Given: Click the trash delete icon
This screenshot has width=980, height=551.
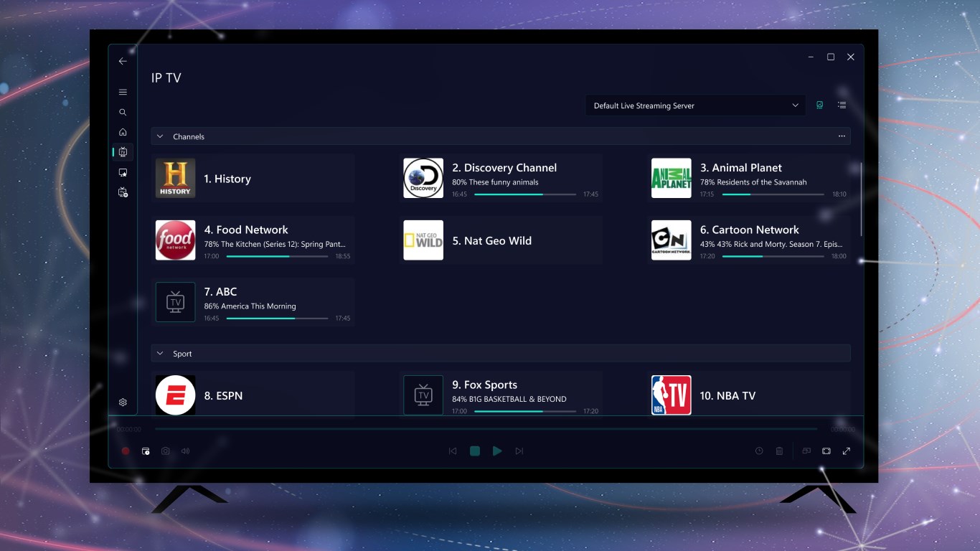Looking at the screenshot, I should click(779, 451).
